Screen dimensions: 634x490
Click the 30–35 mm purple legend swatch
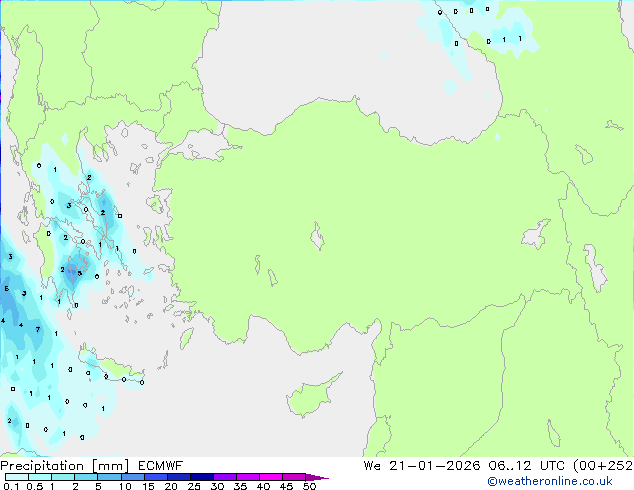[x=224, y=477]
